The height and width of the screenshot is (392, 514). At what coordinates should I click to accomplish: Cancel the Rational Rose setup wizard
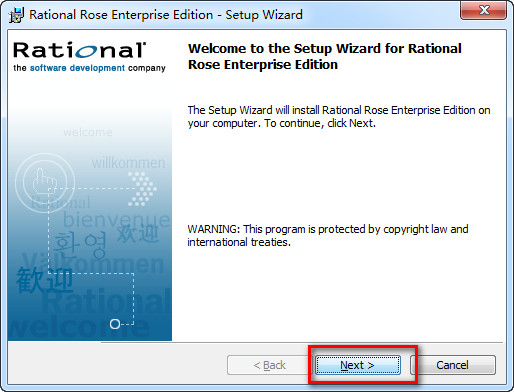pos(453,365)
